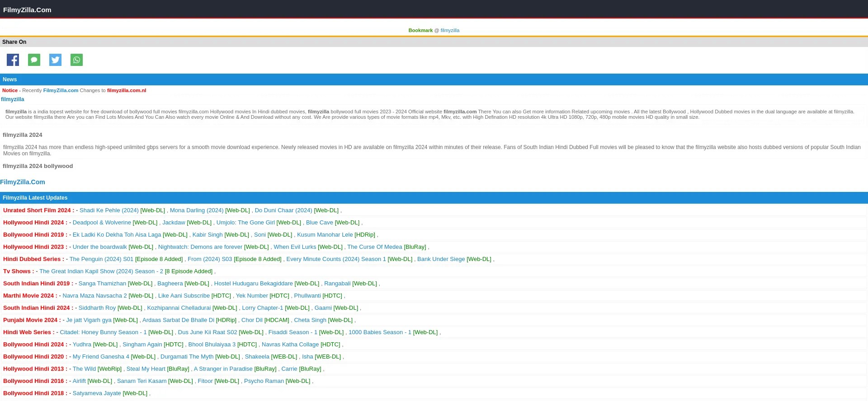Screen dimensions: 868x401
Task: Open Every Minute Counts Season 1 link
Action: point(336,259)
